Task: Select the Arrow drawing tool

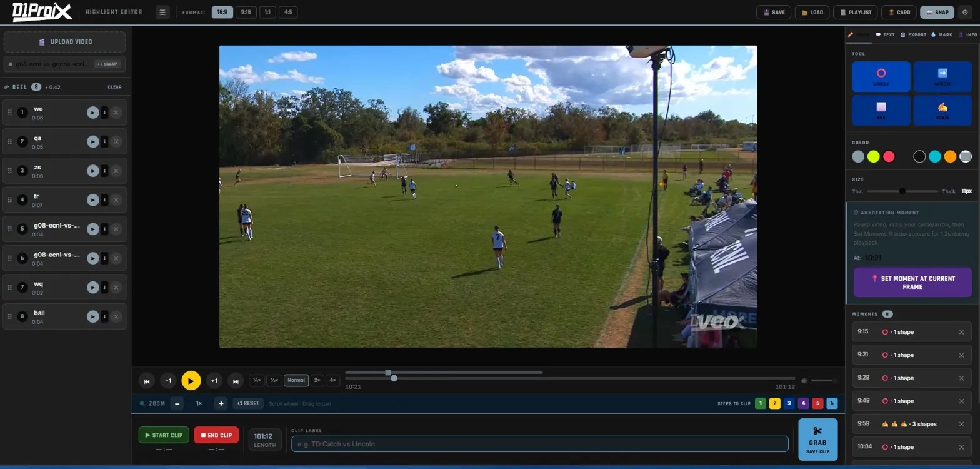Action: tap(942, 76)
